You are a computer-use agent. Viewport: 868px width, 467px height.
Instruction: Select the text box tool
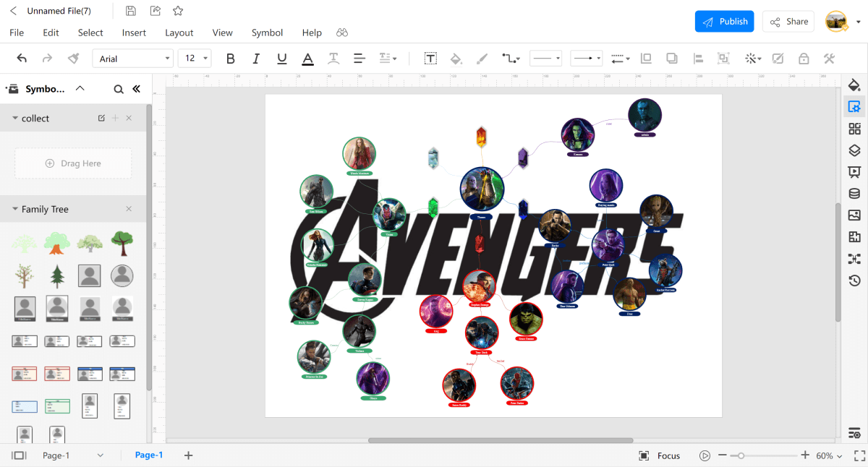pyautogui.click(x=430, y=59)
